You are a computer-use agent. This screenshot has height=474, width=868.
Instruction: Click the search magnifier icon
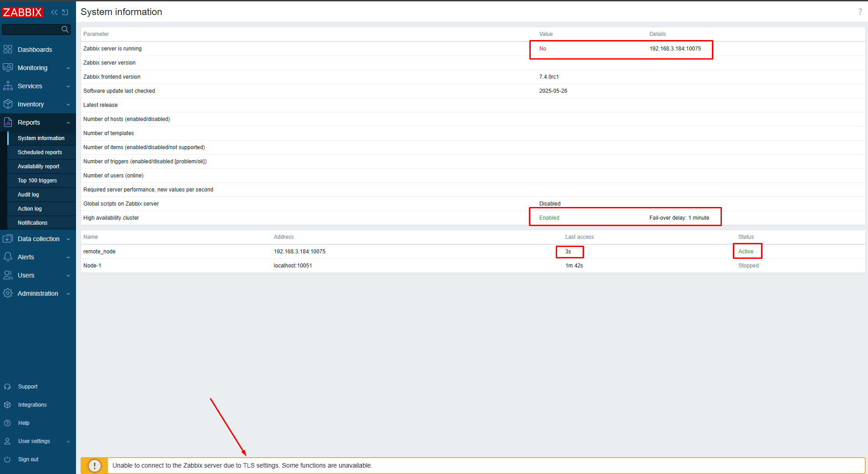(x=65, y=29)
